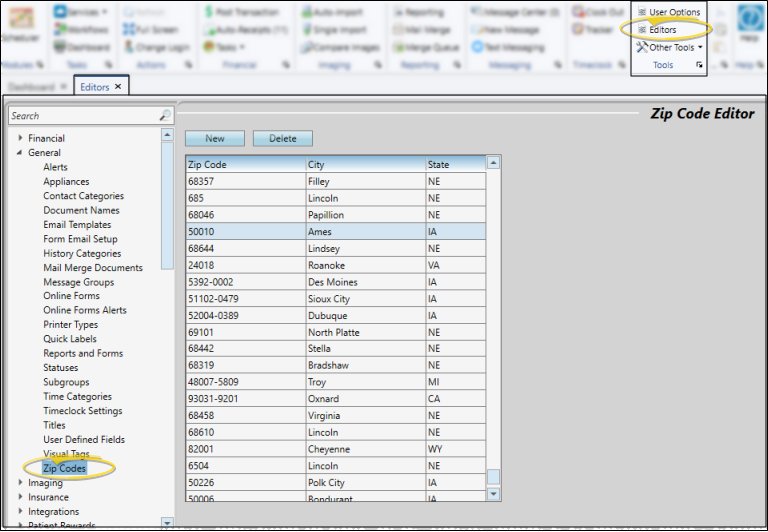
Task: Expand the Imaging tree node
Action: click(20, 483)
